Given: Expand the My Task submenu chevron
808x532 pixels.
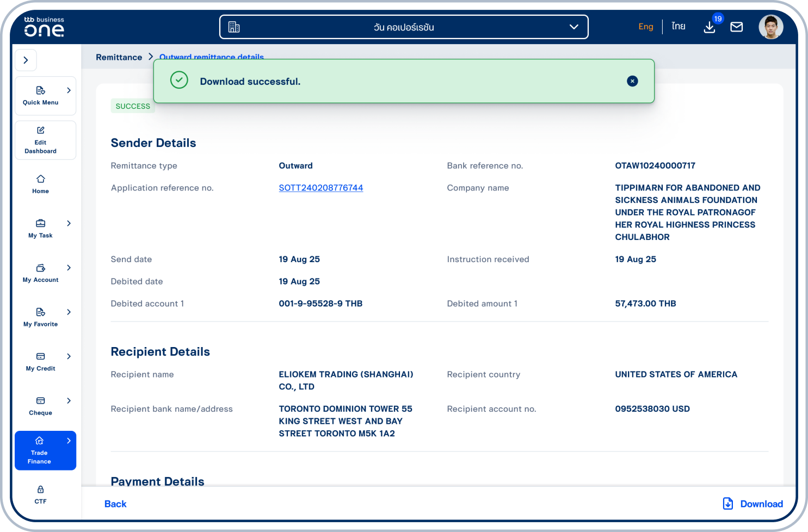Looking at the screenshot, I should [69, 223].
